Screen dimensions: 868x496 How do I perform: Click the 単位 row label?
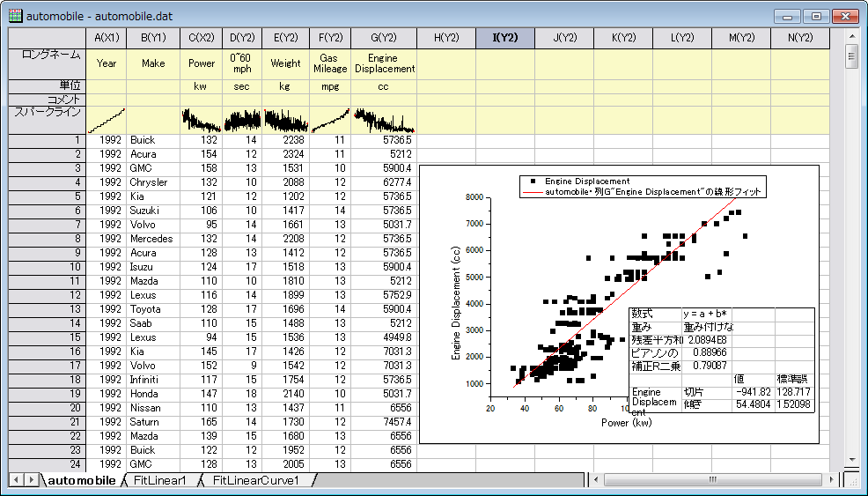47,86
